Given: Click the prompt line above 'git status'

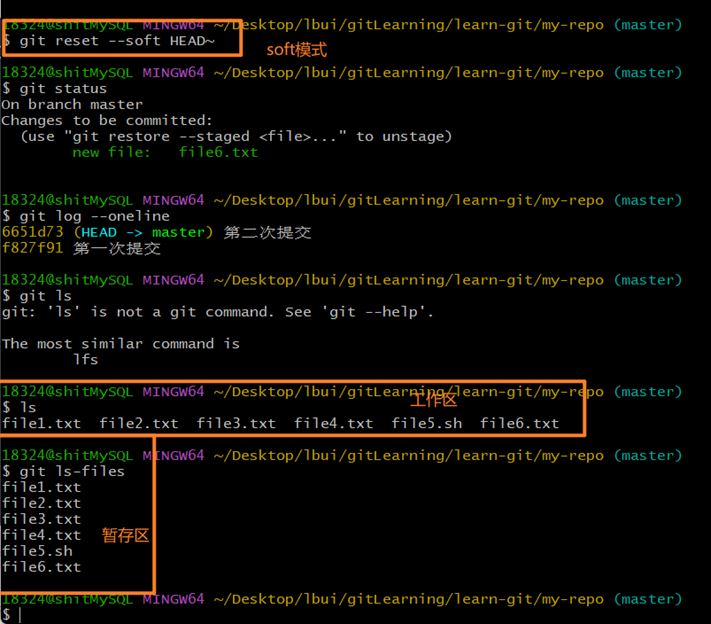Looking at the screenshot, I should [341, 73].
